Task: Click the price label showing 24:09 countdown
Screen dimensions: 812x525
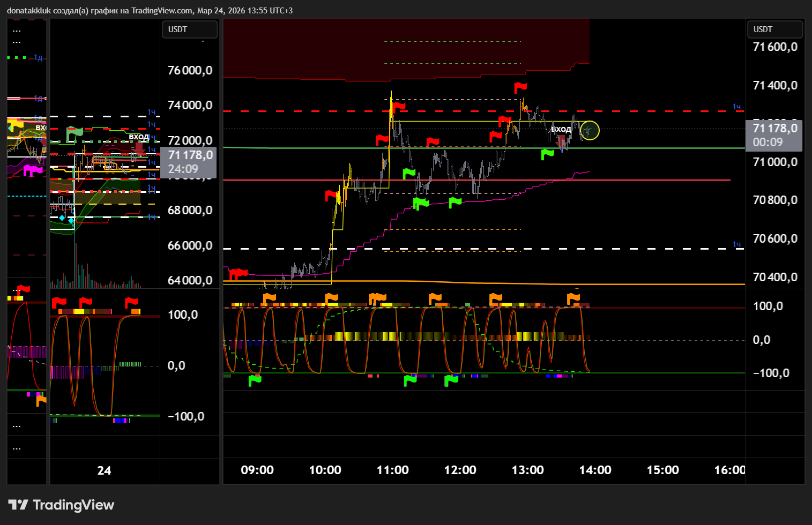Action: 189,162
